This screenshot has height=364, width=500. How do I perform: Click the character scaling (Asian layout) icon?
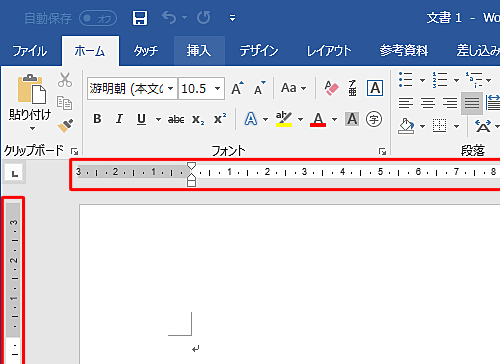pyautogui.click(x=483, y=126)
